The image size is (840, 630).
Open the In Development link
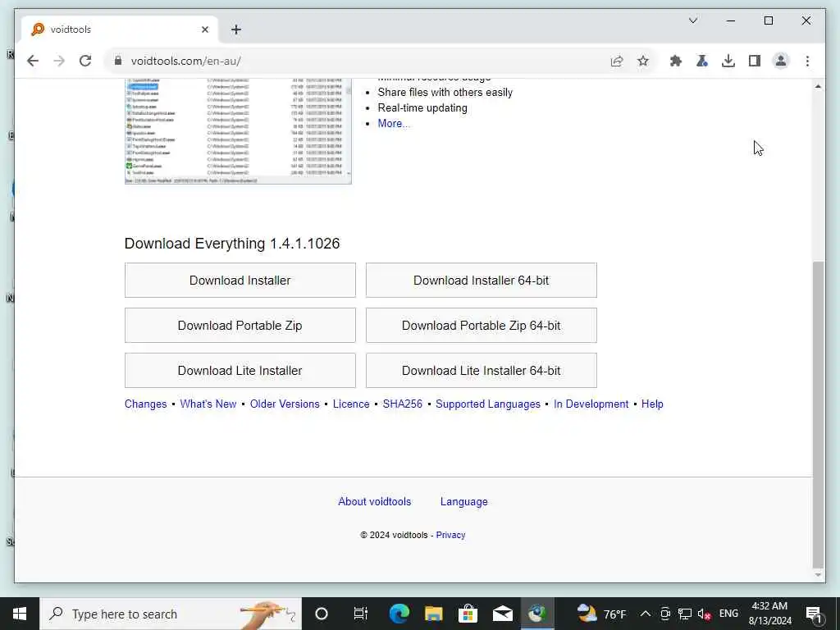(591, 404)
